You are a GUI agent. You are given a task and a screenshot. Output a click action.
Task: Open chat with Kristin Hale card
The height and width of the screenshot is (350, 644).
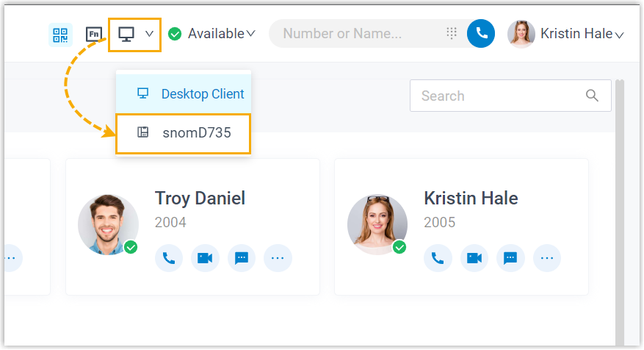click(510, 258)
